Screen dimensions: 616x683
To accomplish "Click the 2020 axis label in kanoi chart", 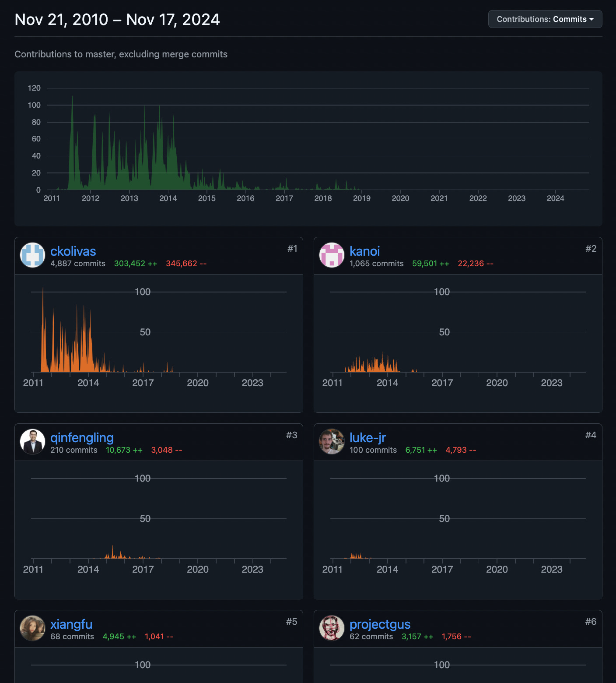I will (x=497, y=383).
